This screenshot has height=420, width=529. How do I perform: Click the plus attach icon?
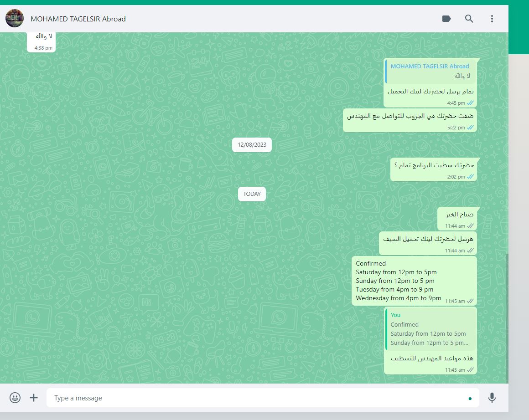click(34, 398)
